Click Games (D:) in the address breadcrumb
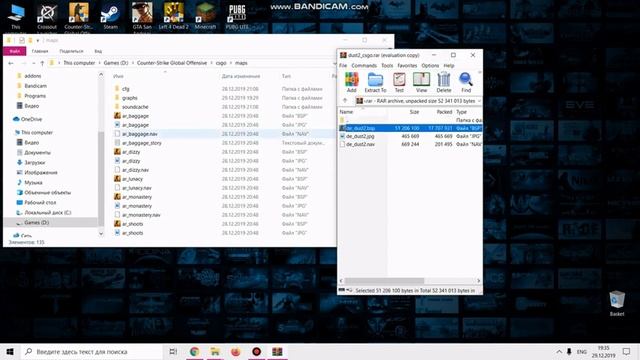This screenshot has width=640, height=360. point(116,63)
